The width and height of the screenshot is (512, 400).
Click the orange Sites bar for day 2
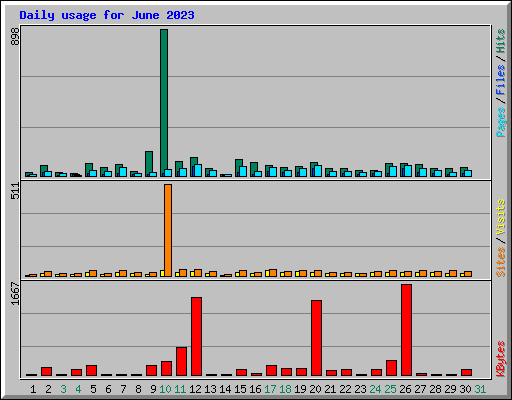48,274
